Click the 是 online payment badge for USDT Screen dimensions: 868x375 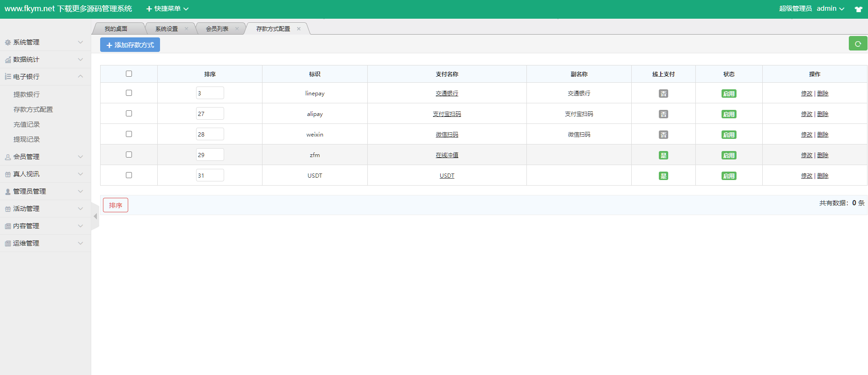point(663,176)
